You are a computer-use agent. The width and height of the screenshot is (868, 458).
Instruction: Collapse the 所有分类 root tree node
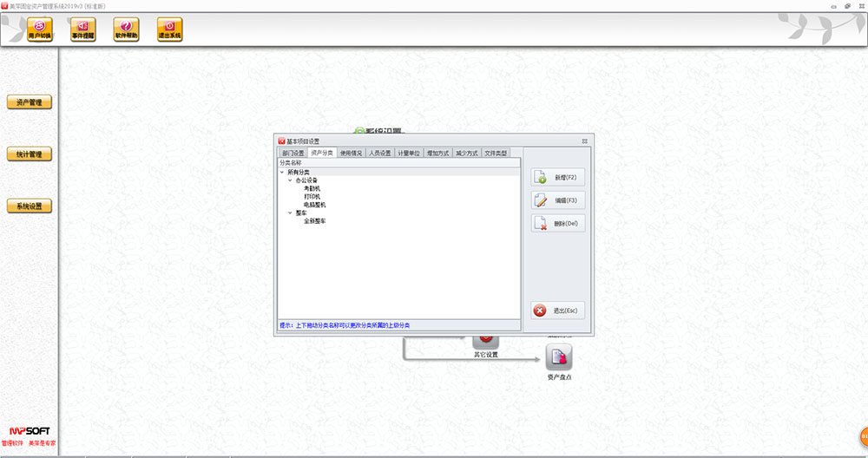(282, 173)
